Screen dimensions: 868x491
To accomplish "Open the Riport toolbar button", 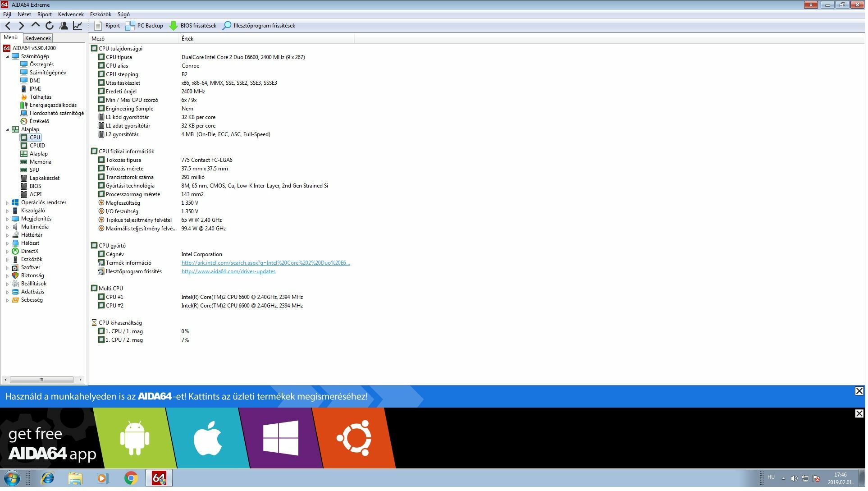I will click(107, 26).
